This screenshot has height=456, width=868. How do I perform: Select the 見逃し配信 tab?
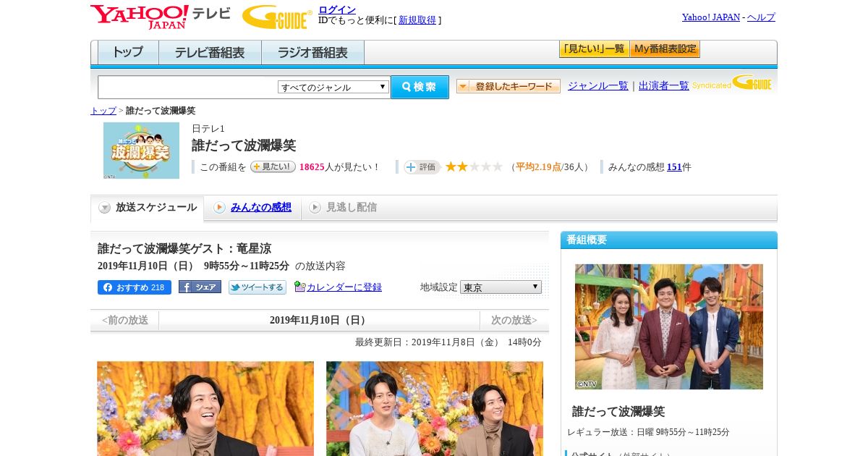[x=344, y=208]
